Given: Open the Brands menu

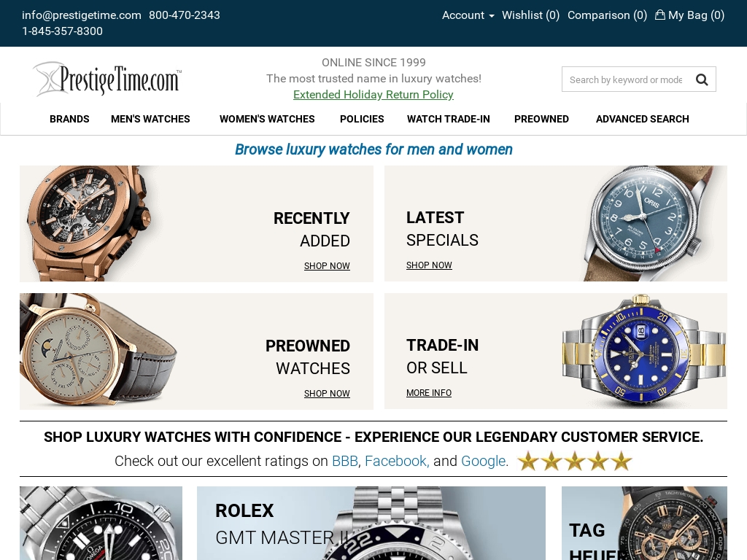Looking at the screenshot, I should (x=69, y=119).
